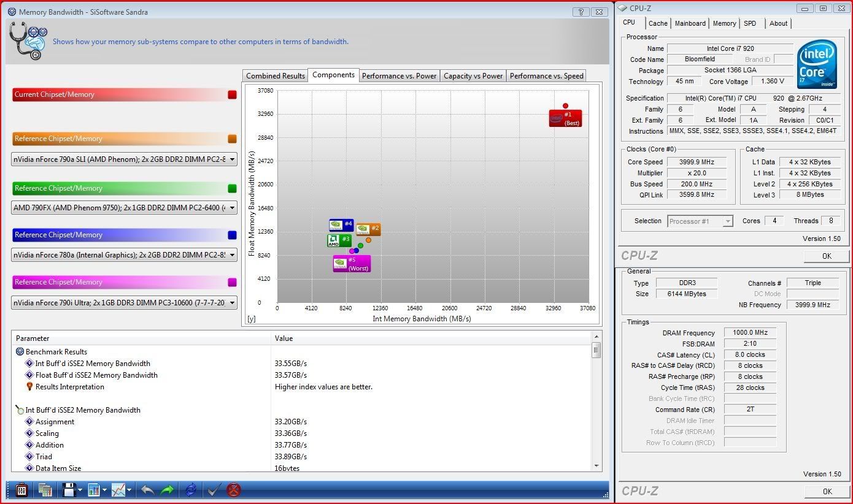
Task: Click the #3 green AMD marker on chart
Action: click(339, 240)
